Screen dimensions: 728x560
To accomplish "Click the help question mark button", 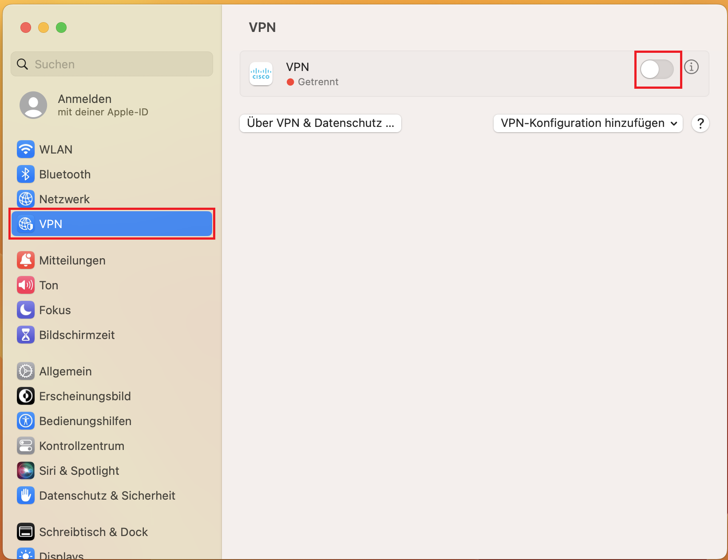I will coord(700,123).
